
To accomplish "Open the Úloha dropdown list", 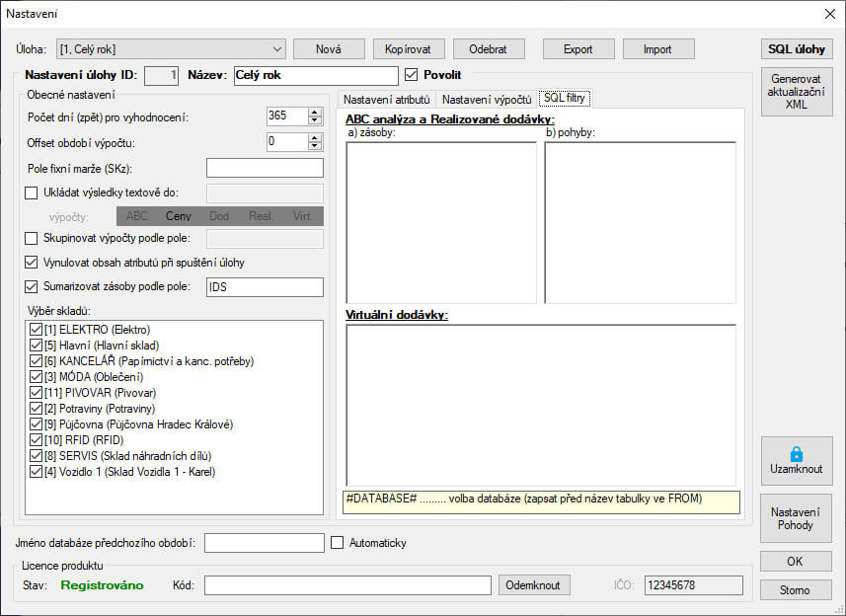I will coord(276,48).
